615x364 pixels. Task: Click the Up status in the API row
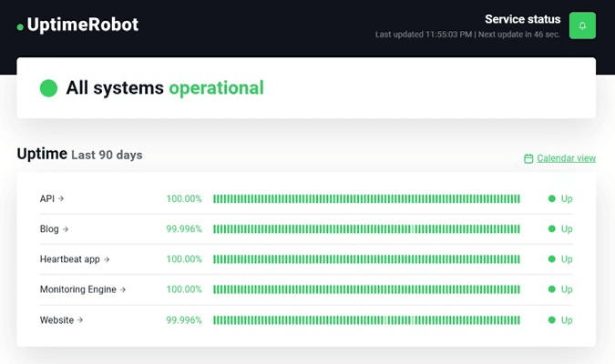pyautogui.click(x=560, y=198)
